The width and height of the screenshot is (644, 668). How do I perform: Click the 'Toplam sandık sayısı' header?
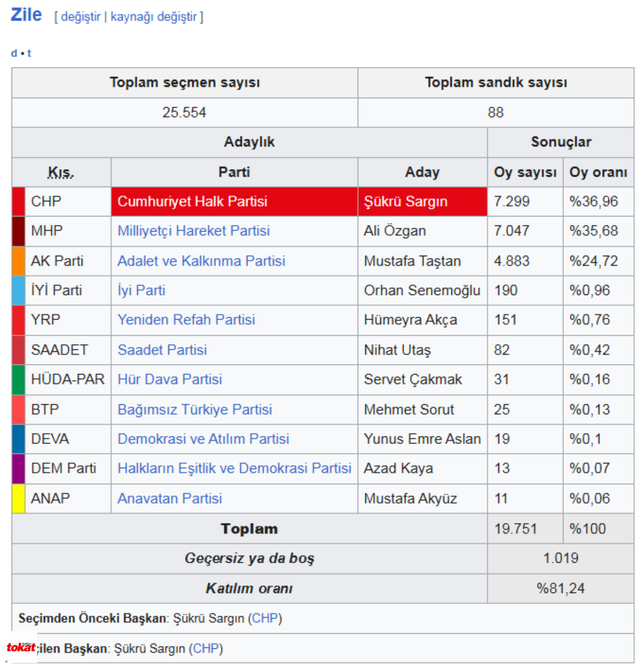496,83
